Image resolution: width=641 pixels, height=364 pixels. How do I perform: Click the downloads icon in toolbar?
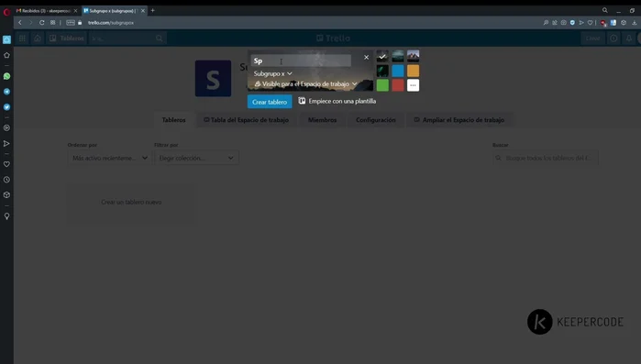tap(634, 23)
